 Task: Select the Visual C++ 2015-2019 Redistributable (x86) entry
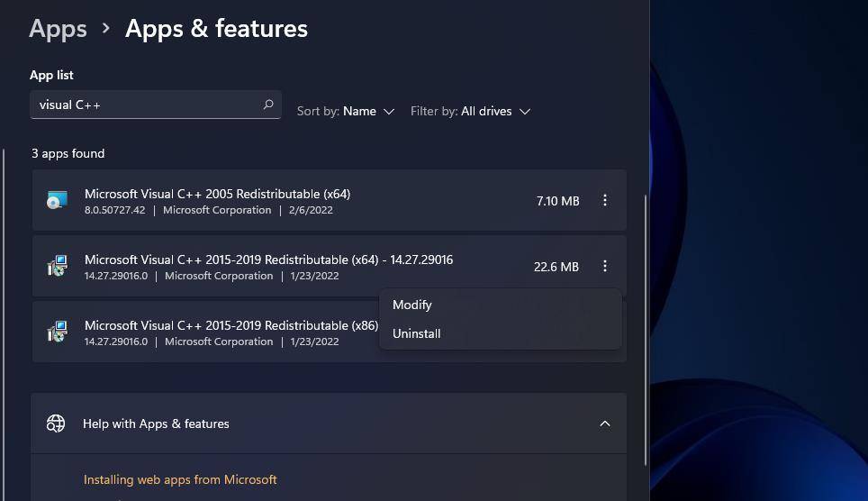click(231, 325)
